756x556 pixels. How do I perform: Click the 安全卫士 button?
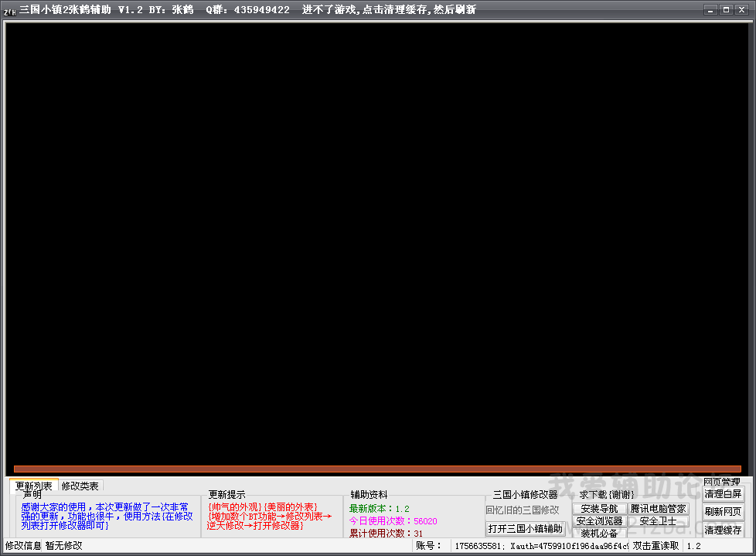[658, 521]
